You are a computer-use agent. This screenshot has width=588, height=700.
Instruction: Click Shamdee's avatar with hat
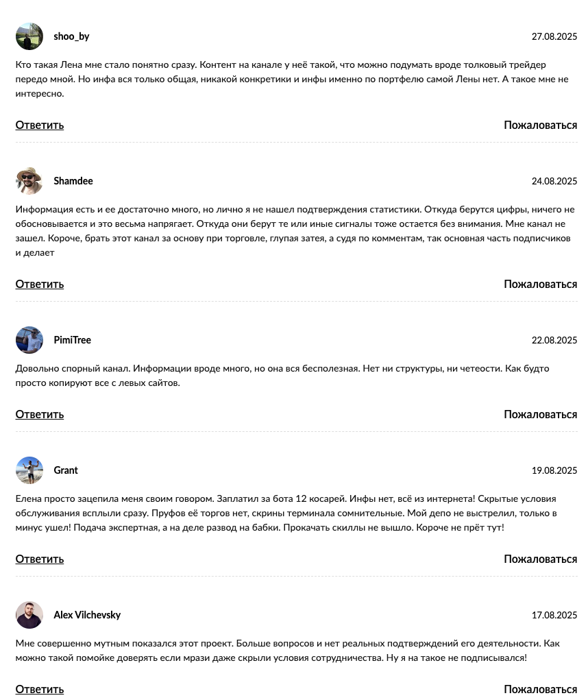tap(29, 181)
